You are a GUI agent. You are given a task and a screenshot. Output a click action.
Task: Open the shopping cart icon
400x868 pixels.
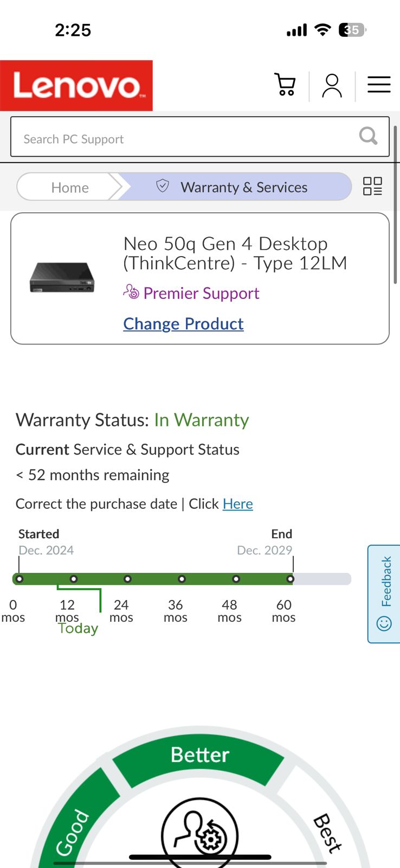click(285, 85)
